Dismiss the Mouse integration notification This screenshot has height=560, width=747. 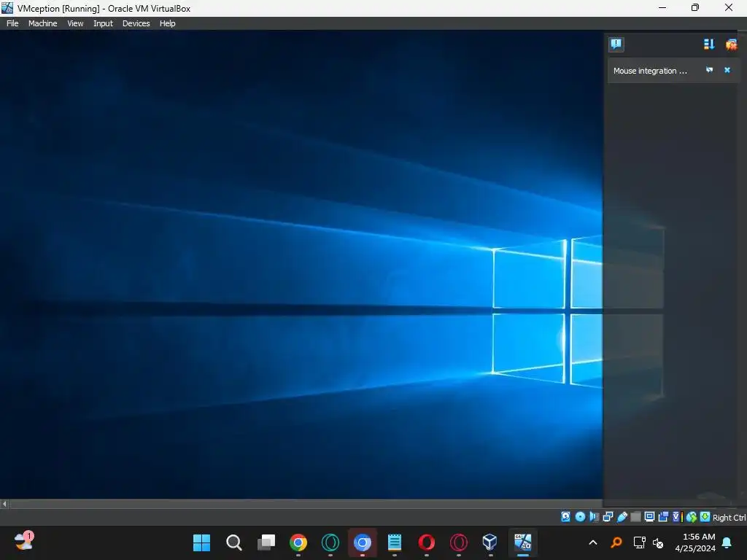(727, 70)
